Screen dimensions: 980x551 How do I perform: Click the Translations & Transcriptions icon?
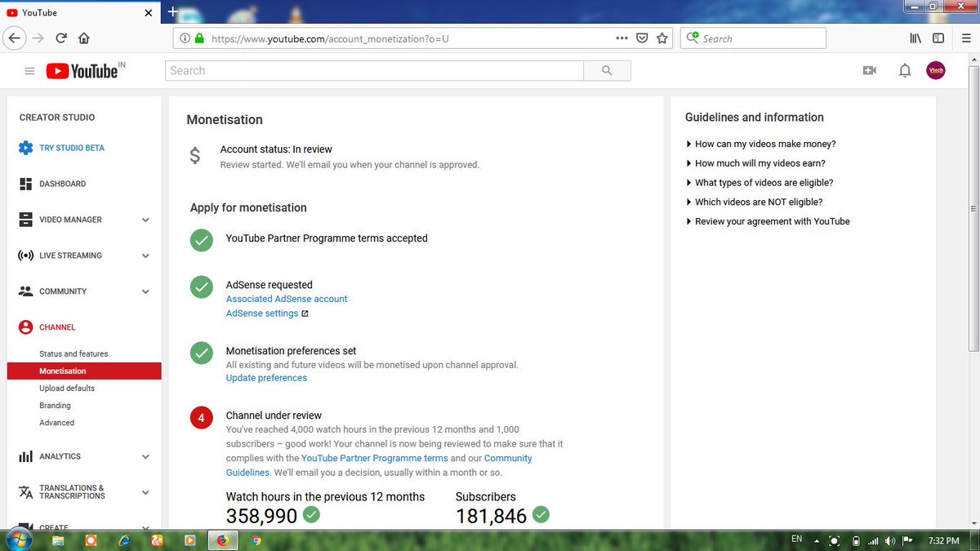tap(25, 492)
